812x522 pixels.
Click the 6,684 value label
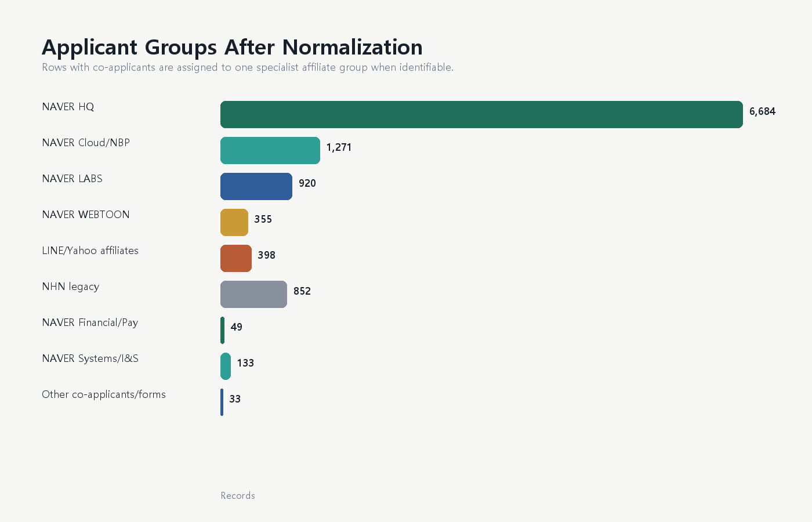(x=762, y=111)
